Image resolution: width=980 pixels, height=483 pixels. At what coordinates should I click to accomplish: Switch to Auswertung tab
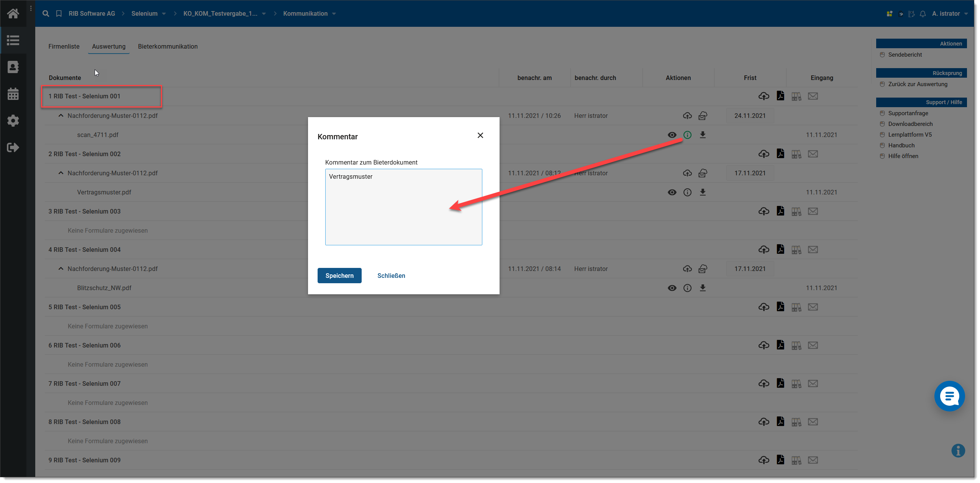pos(108,46)
